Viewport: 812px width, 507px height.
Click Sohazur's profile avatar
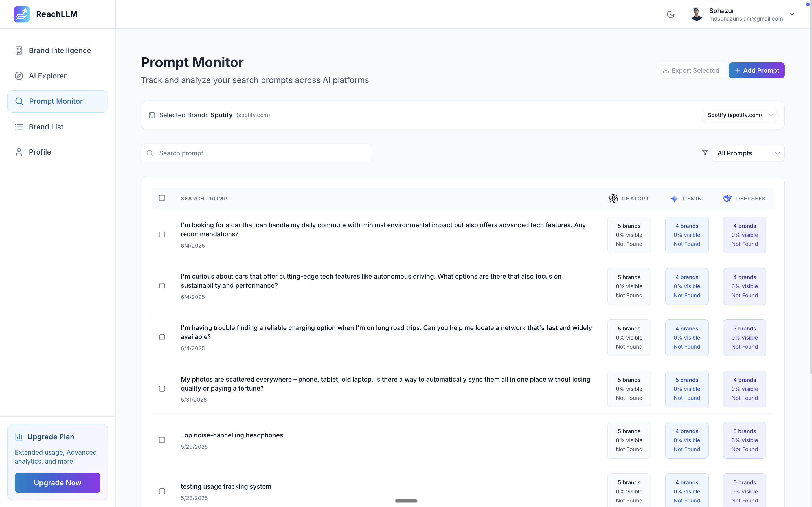(696, 14)
